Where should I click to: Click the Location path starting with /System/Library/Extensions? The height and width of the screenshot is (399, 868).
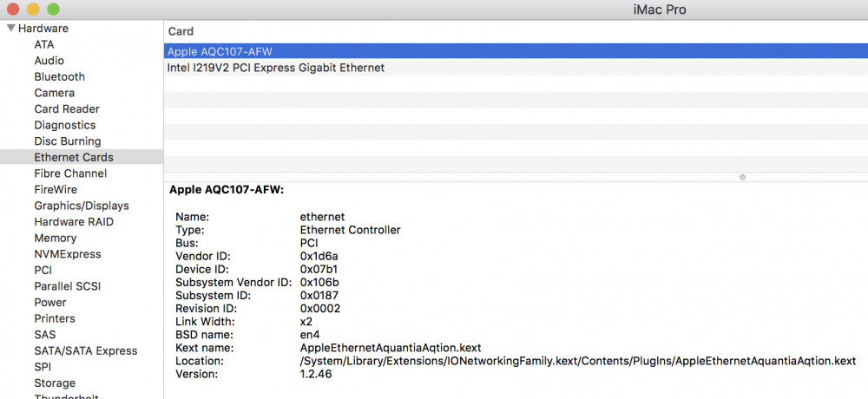point(578,361)
